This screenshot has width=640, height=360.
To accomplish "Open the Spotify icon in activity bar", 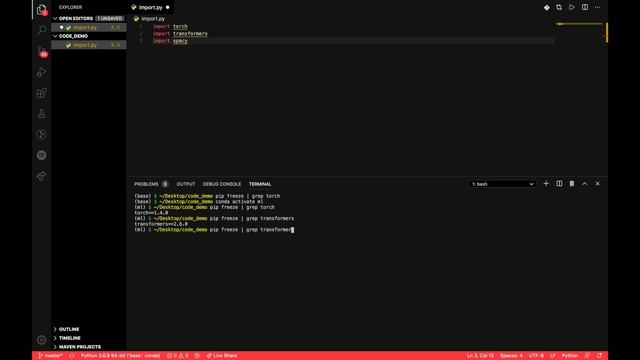I will pos(42,155).
